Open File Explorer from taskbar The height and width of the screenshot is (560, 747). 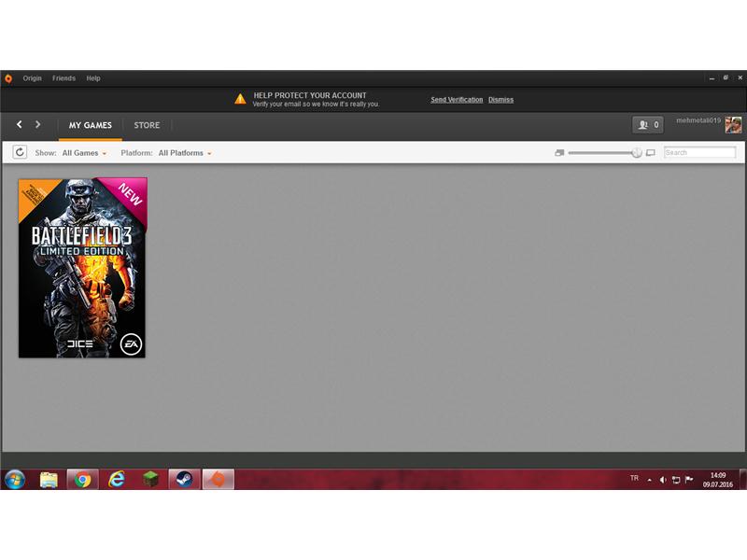click(x=49, y=480)
